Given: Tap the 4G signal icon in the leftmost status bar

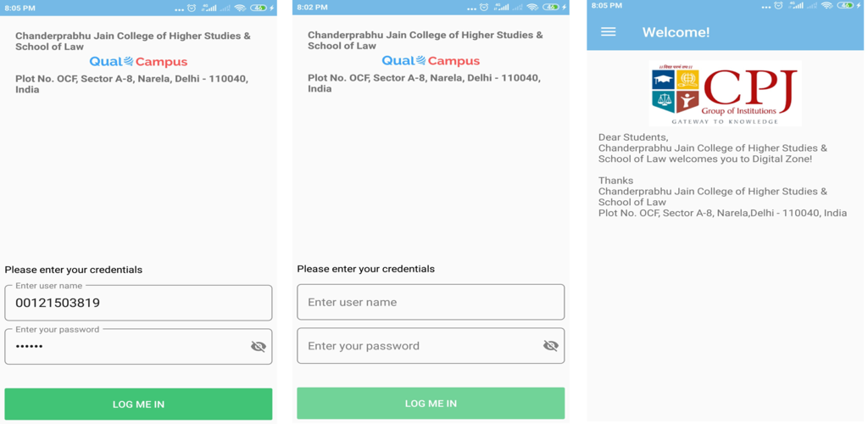Looking at the screenshot, I should click(x=209, y=8).
